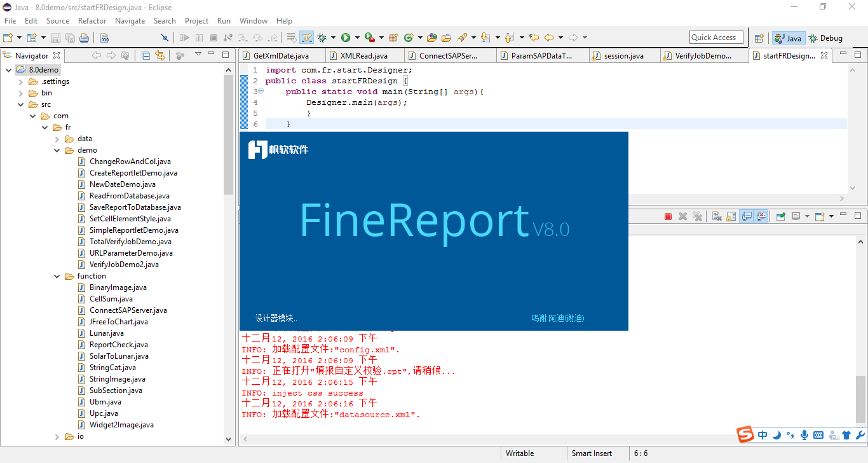Select JFreeToChart.java in Navigator
Viewport: 868px width, 463px height.
click(x=119, y=322)
